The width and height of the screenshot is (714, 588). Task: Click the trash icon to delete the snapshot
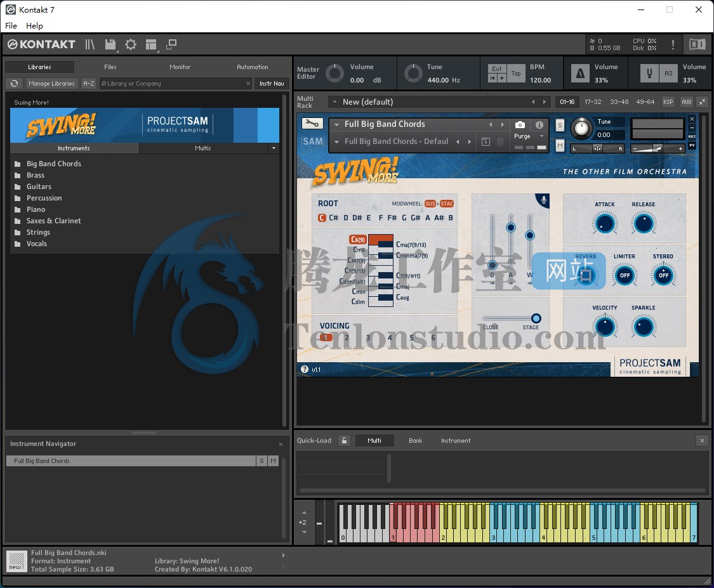501,141
